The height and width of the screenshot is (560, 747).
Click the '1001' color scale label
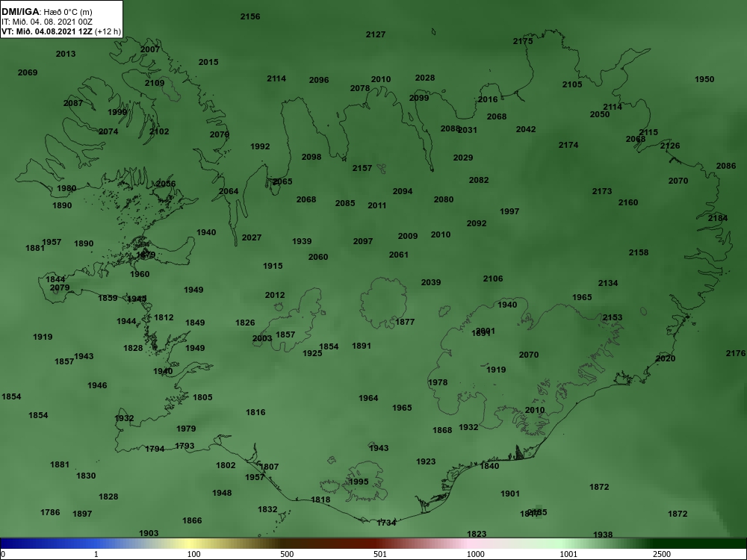(x=568, y=554)
